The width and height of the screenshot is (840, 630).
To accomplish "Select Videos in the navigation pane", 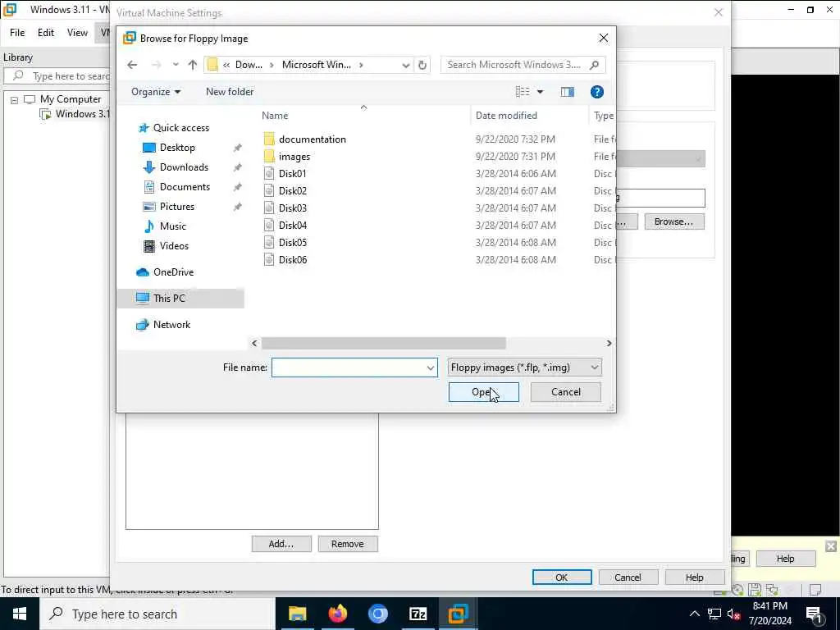I will click(x=174, y=246).
